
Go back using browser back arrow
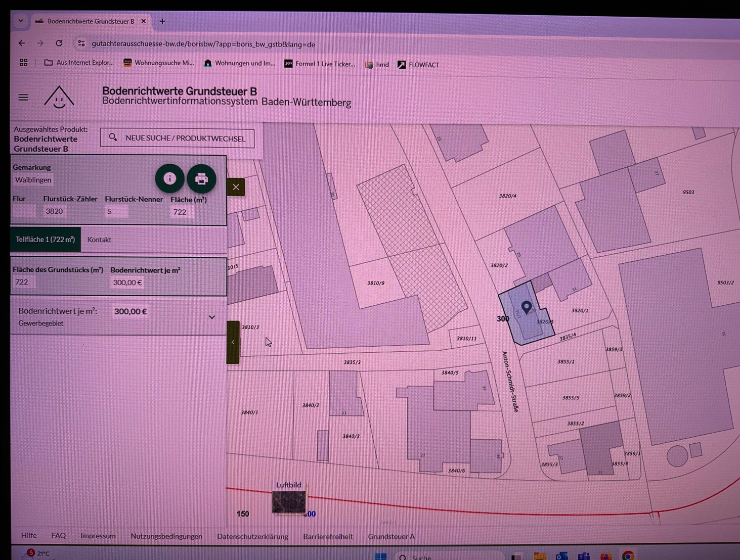click(22, 43)
